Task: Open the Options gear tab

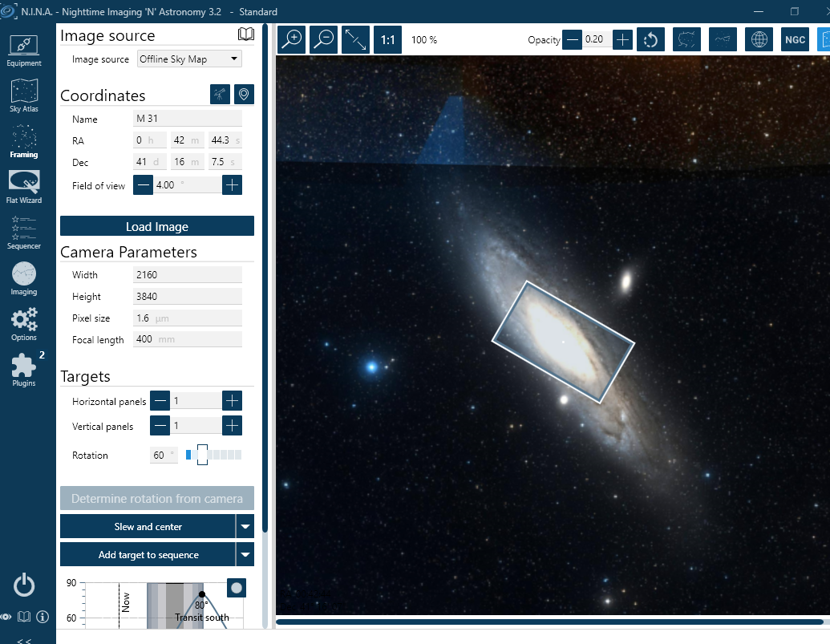Action: (x=24, y=324)
